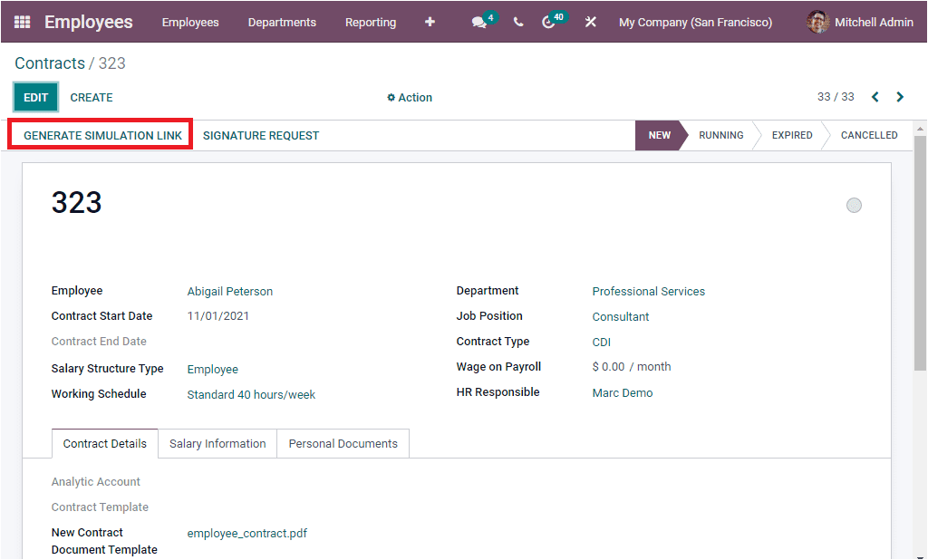Click Mitchell Admin profile avatar
Viewport: 928px width, 560px height.
coord(817,22)
